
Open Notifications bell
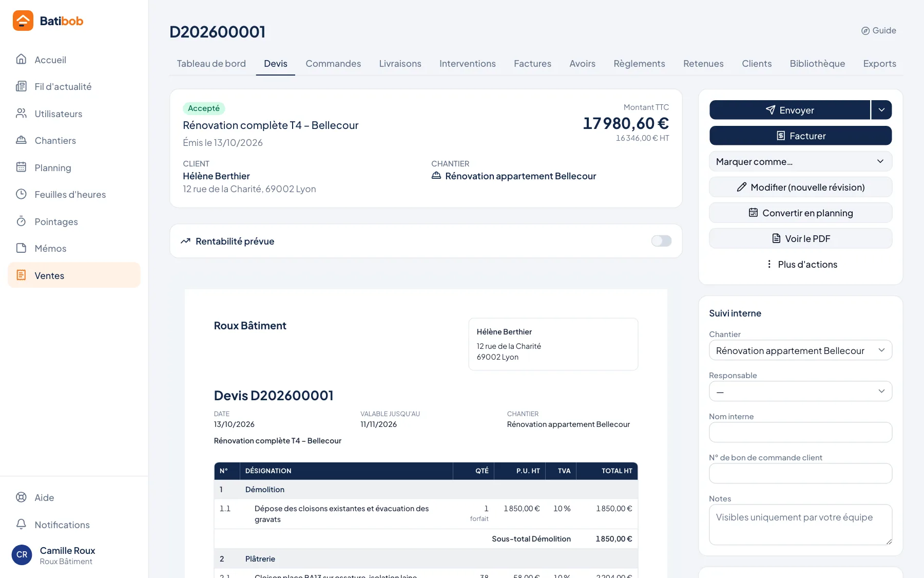point(74,525)
